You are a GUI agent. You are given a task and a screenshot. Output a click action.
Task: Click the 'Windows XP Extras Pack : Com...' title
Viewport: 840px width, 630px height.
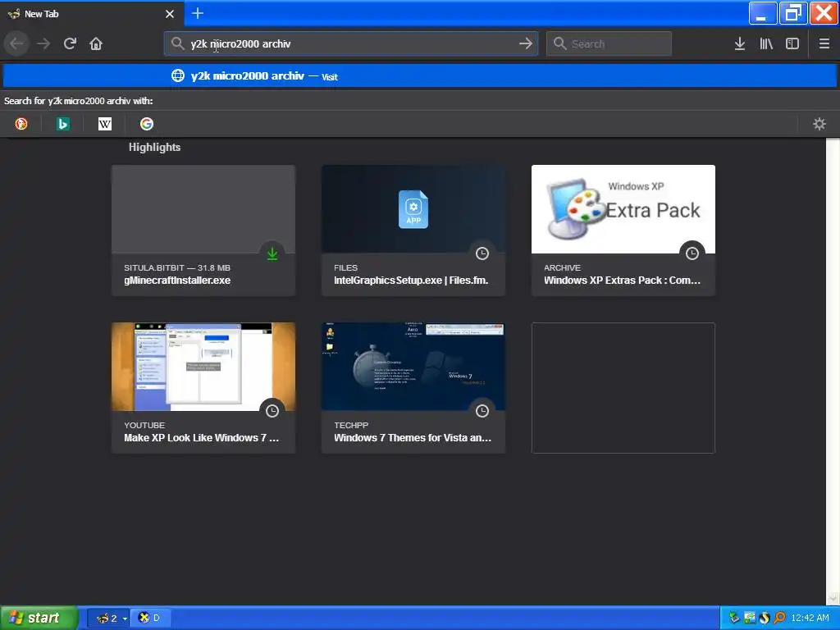pyautogui.click(x=622, y=281)
